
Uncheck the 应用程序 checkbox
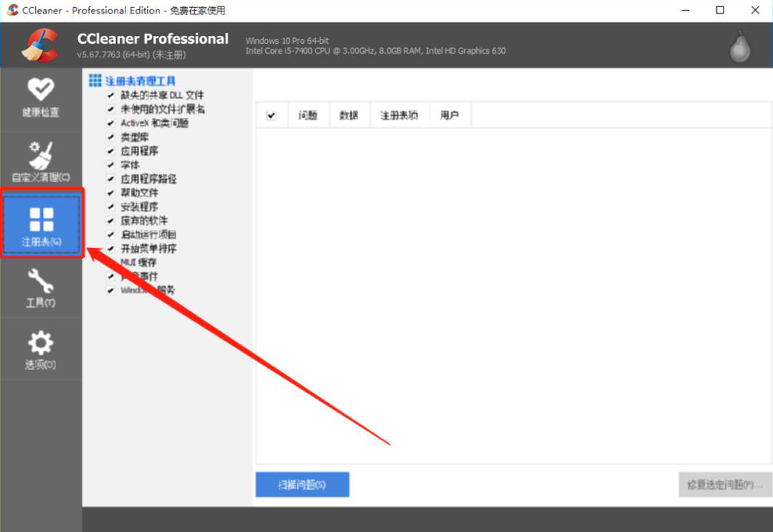[x=110, y=151]
